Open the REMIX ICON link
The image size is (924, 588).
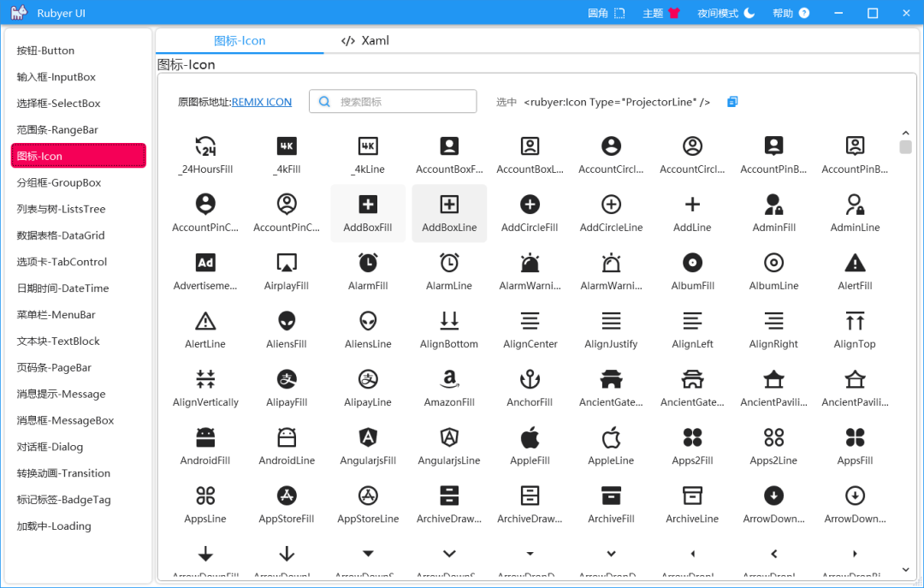pyautogui.click(x=262, y=102)
